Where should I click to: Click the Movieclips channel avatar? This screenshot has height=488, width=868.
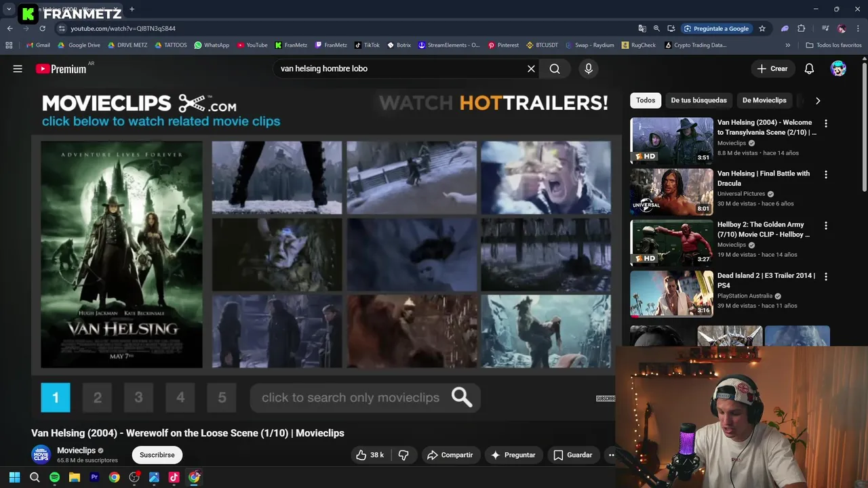click(x=41, y=455)
